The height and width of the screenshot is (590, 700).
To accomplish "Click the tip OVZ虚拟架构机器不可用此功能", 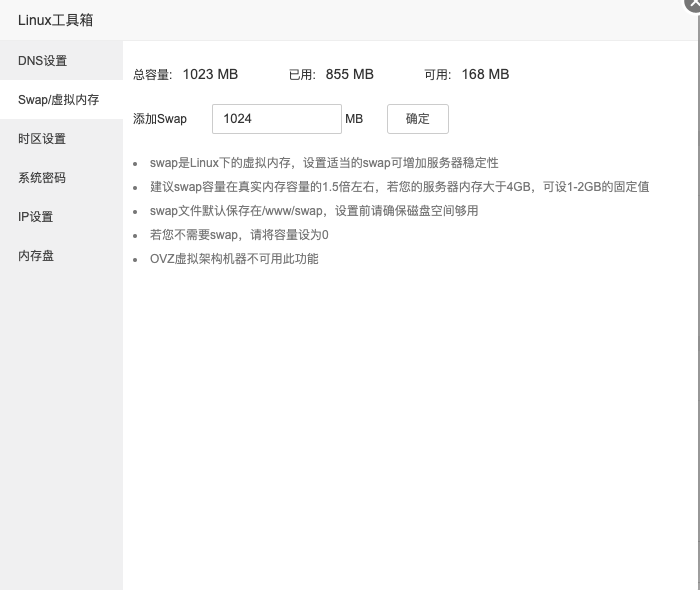I will [x=234, y=259].
